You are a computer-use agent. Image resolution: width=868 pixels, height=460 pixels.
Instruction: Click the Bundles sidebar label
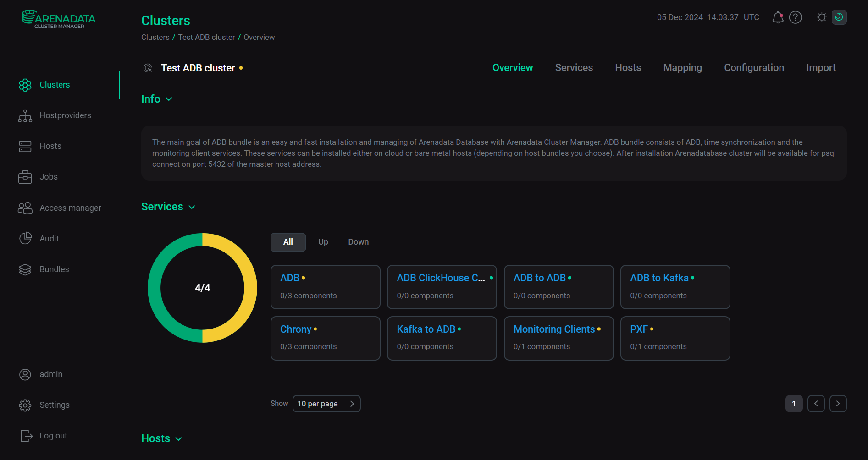pos(54,269)
